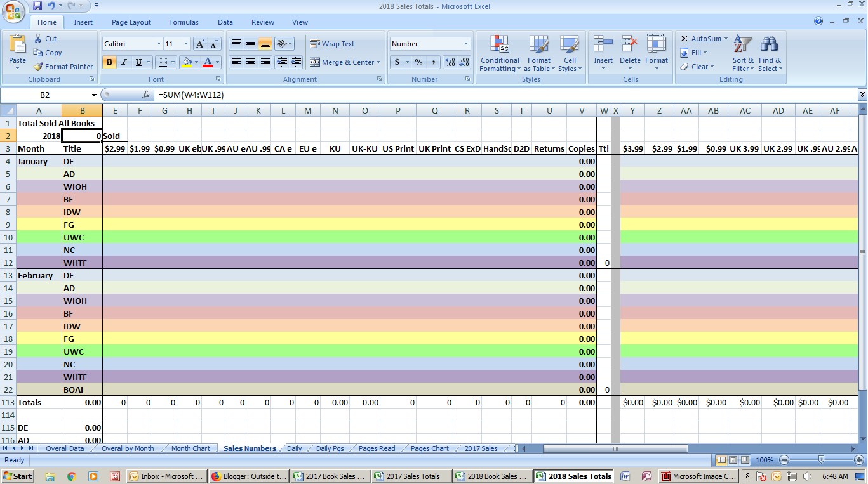The height and width of the screenshot is (484, 868).
Task: Open the Data ribbon tab
Action: (x=225, y=22)
